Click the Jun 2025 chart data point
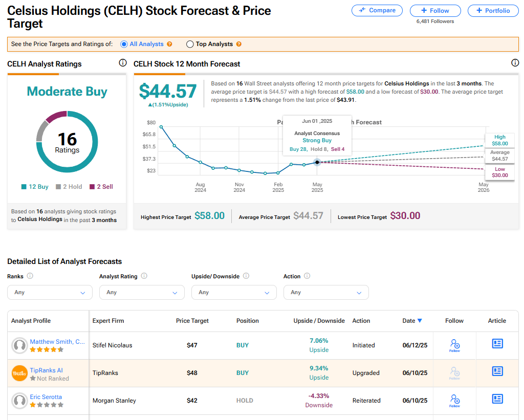 [x=317, y=162]
